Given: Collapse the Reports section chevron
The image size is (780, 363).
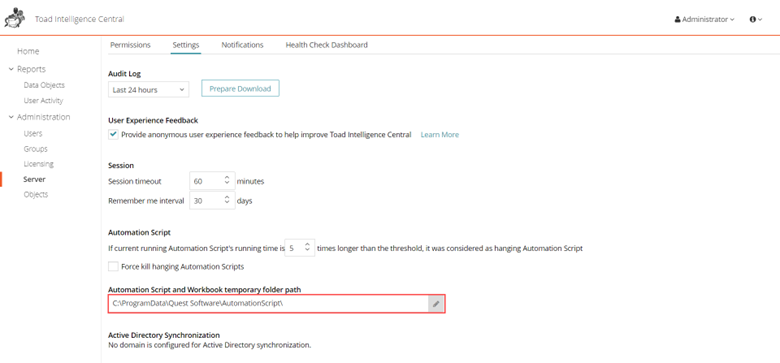Looking at the screenshot, I should point(11,69).
